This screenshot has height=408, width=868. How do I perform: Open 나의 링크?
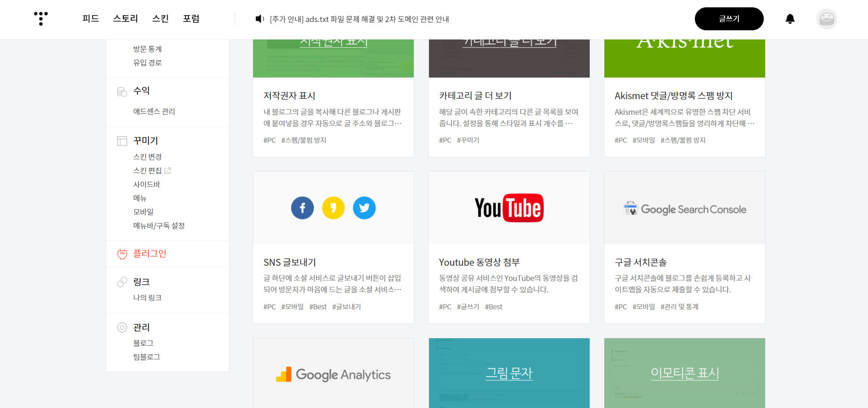click(147, 297)
